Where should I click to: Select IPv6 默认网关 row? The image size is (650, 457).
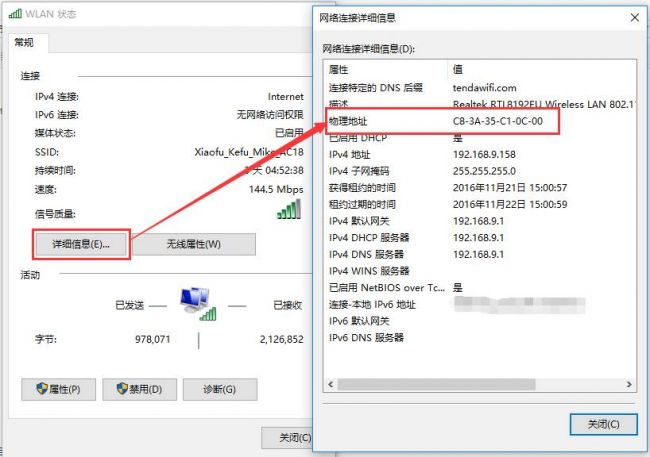point(480,321)
